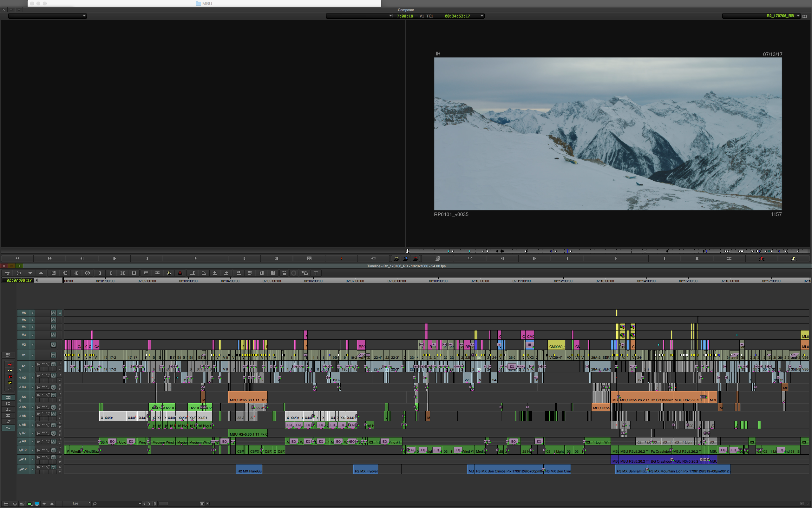
Task: Mute the A1 audio track
Action: [x=60, y=369]
